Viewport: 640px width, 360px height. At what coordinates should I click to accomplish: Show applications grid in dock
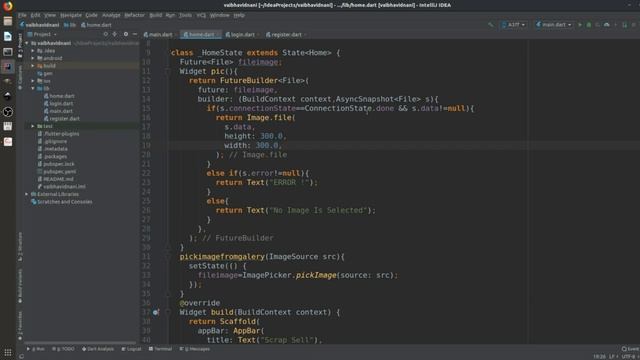[x=8, y=352]
